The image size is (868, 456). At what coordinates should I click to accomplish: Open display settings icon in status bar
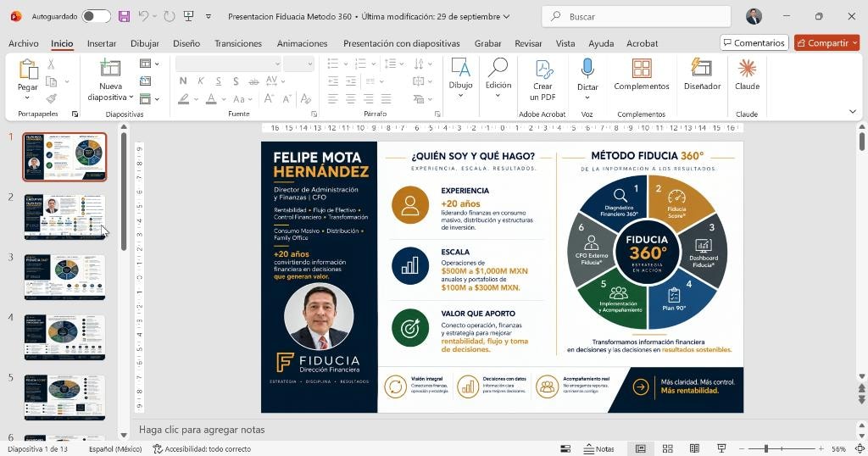coord(565,449)
